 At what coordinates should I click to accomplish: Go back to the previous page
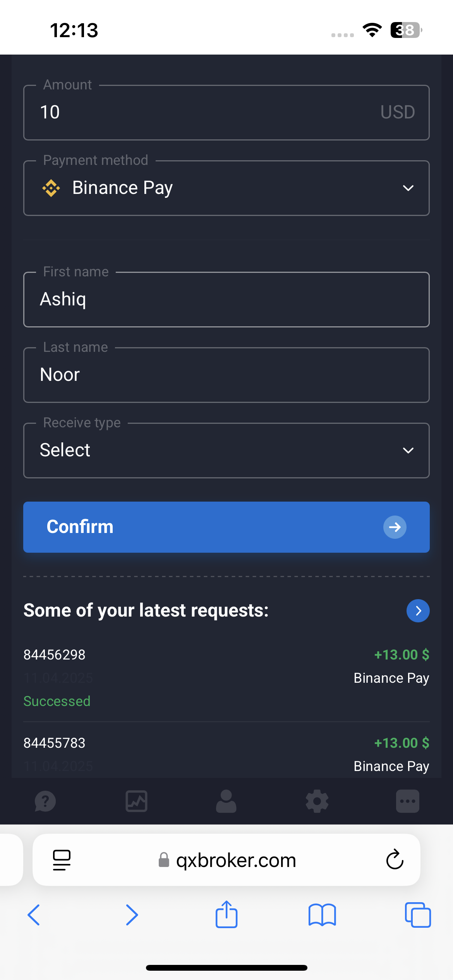34,915
